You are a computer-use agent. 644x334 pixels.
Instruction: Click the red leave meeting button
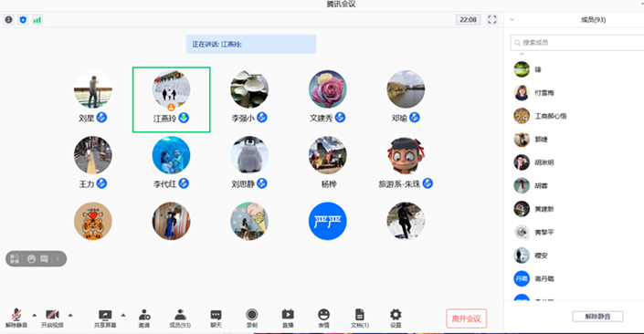[467, 318]
